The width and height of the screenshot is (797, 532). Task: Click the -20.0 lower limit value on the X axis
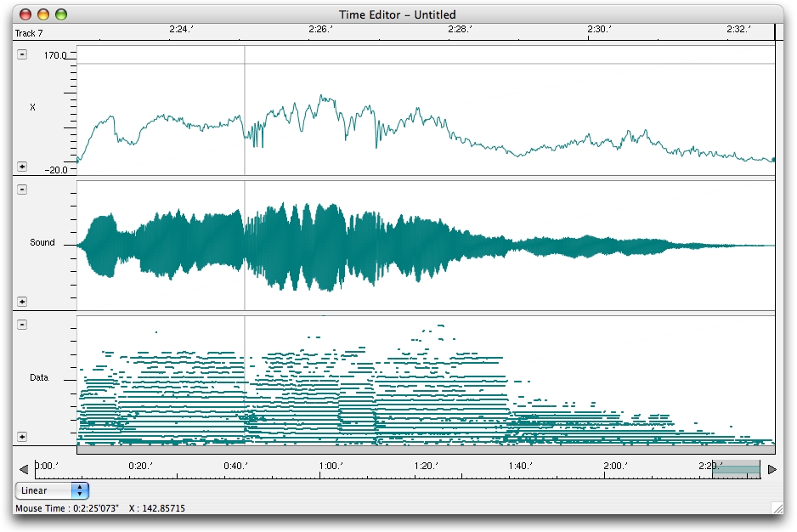click(56, 169)
